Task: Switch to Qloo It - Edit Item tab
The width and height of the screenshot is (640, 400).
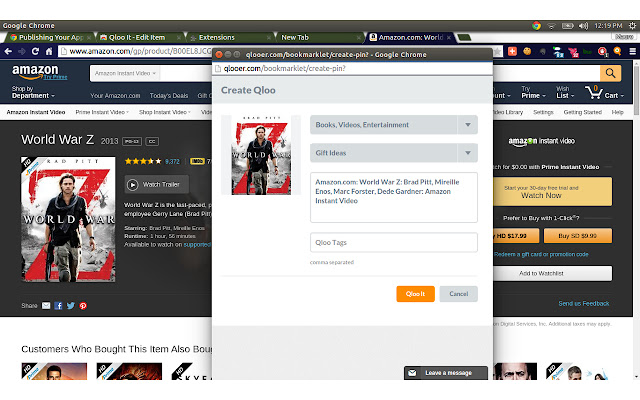Action: coord(140,38)
